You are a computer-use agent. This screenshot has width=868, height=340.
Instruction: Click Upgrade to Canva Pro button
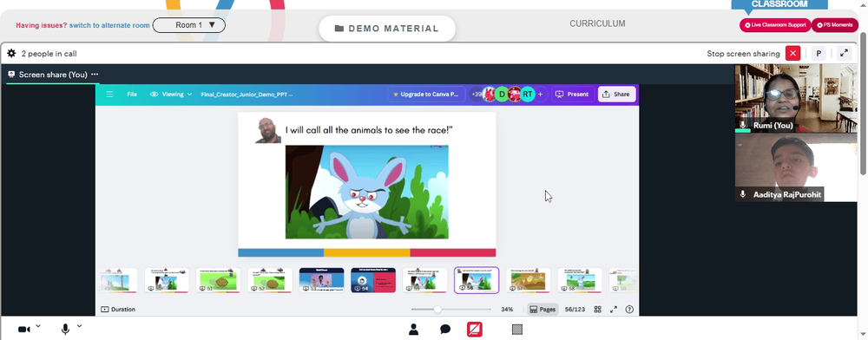(426, 95)
